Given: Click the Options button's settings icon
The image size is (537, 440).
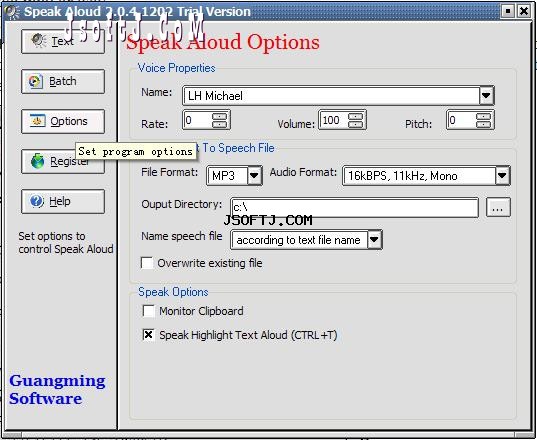Looking at the screenshot, I should [x=37, y=121].
